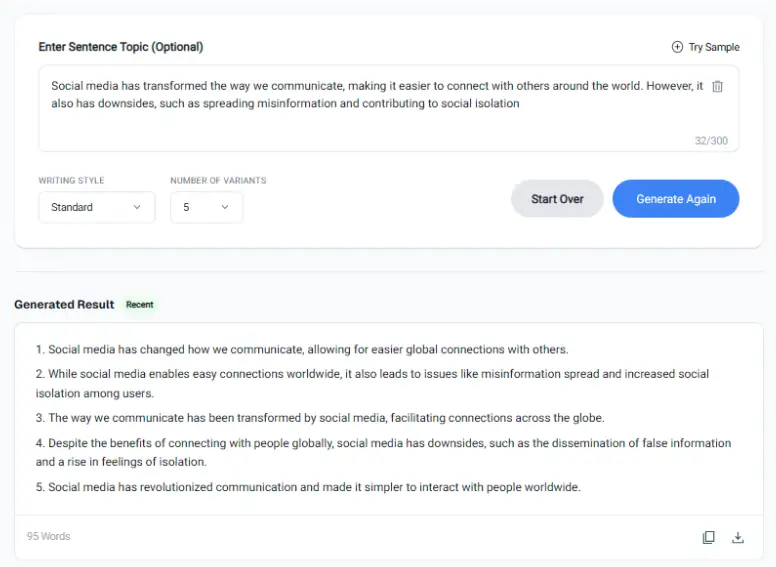
Task: Select result 1 about changed communication
Action: pos(302,350)
